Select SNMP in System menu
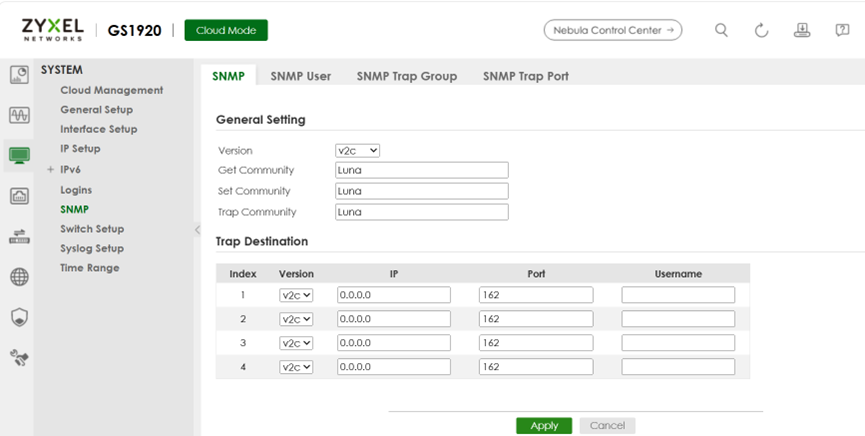The height and width of the screenshot is (436, 865). tap(74, 209)
